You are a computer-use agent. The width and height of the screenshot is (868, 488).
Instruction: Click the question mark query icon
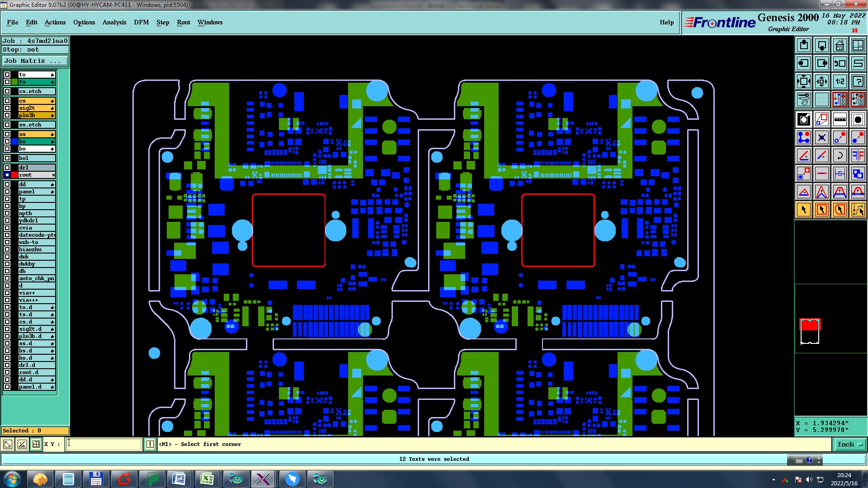[858, 81]
